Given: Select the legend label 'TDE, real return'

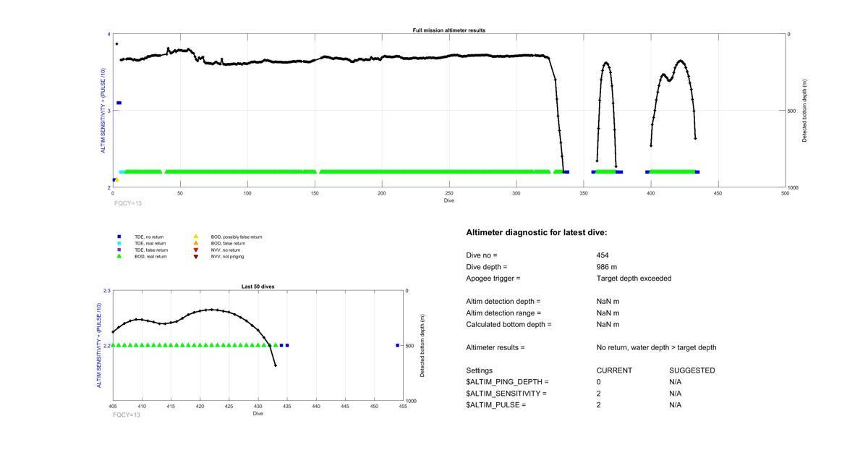Looking at the screenshot, I should tap(150, 244).
